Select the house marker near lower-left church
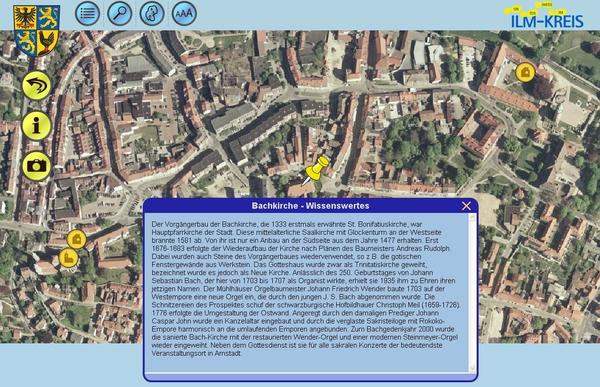The height and width of the screenshot is (387, 600). click(x=77, y=239)
